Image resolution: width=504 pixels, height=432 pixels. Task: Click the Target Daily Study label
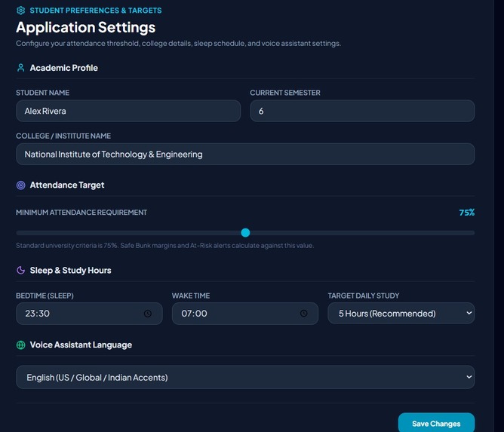coord(364,296)
